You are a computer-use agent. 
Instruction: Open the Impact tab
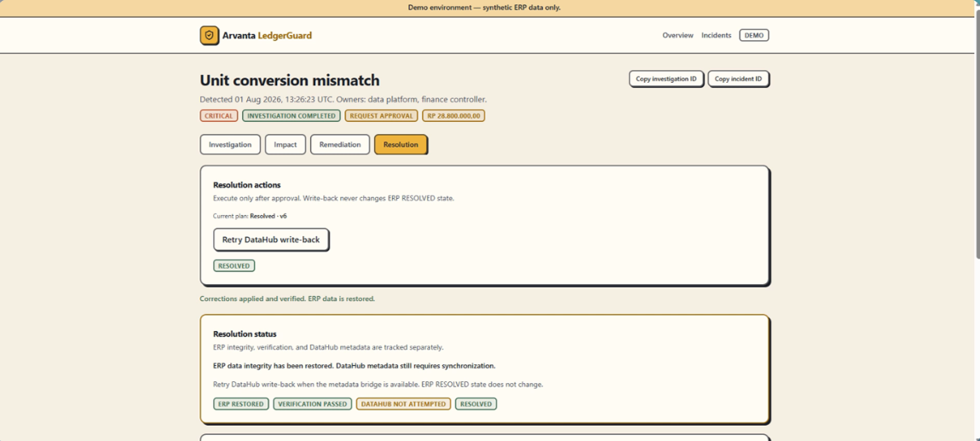(285, 144)
